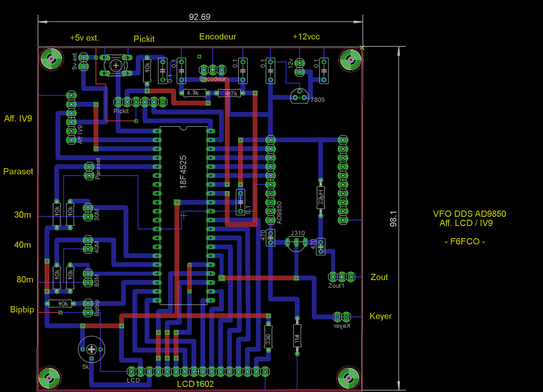Select the yellow "LCD1602" label
The width and height of the screenshot is (543, 392).
195,384
